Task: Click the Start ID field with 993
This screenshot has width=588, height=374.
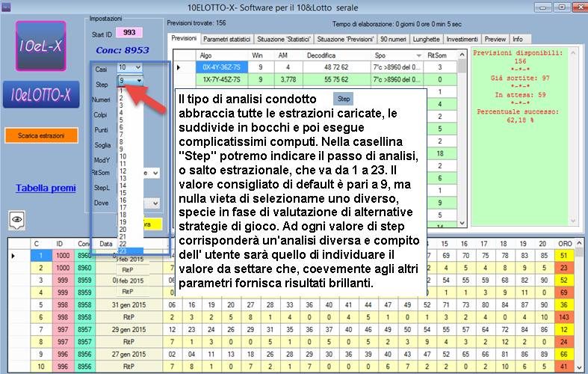Action: [x=129, y=33]
